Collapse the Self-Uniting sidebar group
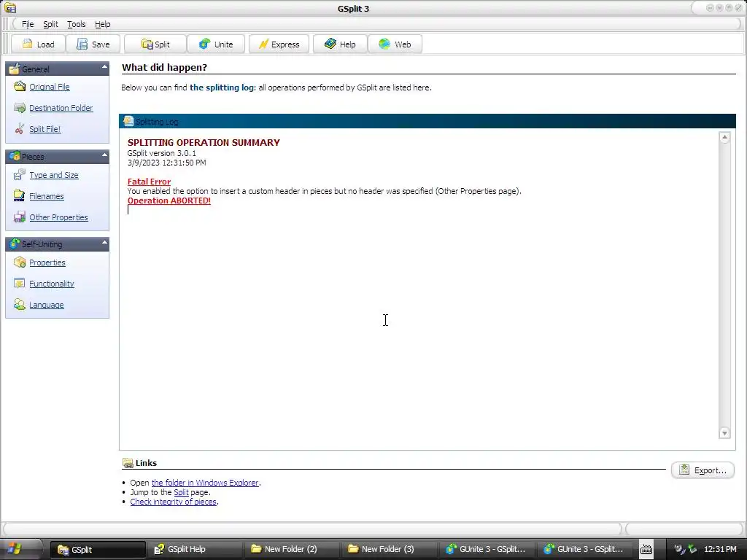Viewport: 747px width, 560px height. pyautogui.click(x=104, y=243)
